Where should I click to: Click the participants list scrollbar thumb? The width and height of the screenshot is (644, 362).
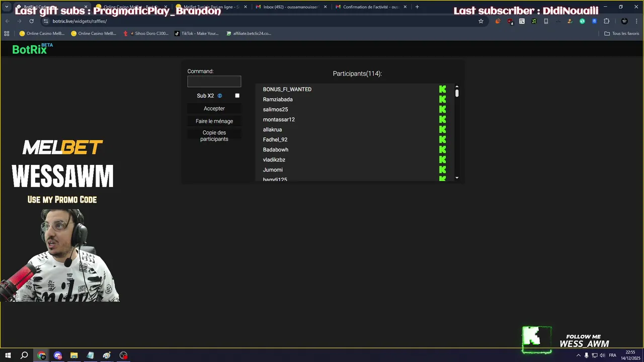tap(457, 93)
